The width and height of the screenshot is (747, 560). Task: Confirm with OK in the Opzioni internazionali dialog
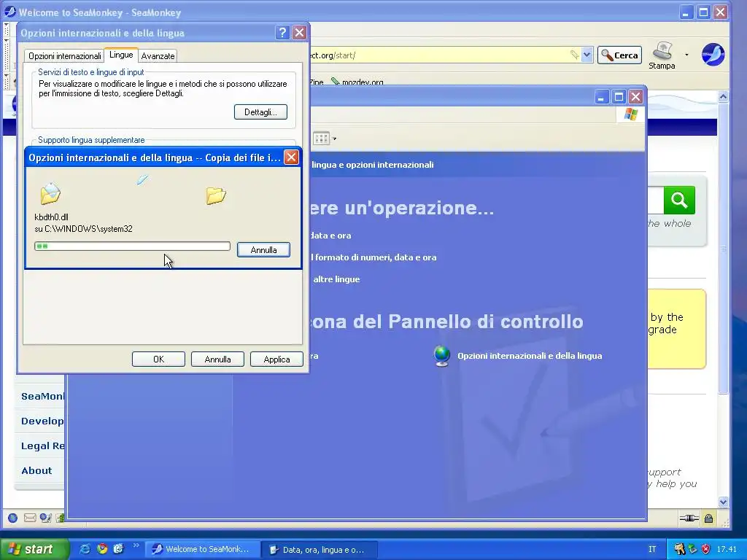tap(158, 359)
